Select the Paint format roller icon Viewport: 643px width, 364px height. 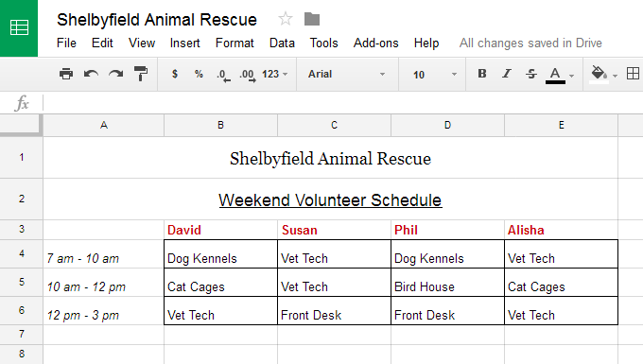point(141,74)
